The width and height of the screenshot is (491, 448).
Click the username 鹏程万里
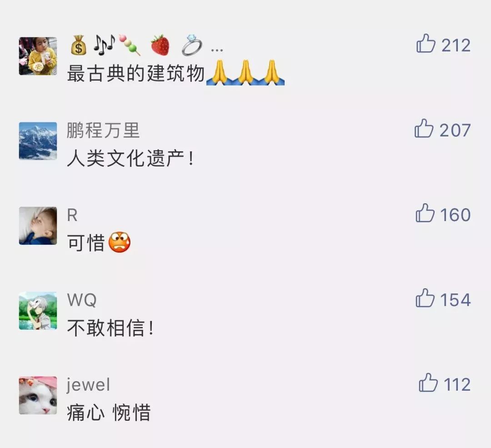click(103, 130)
